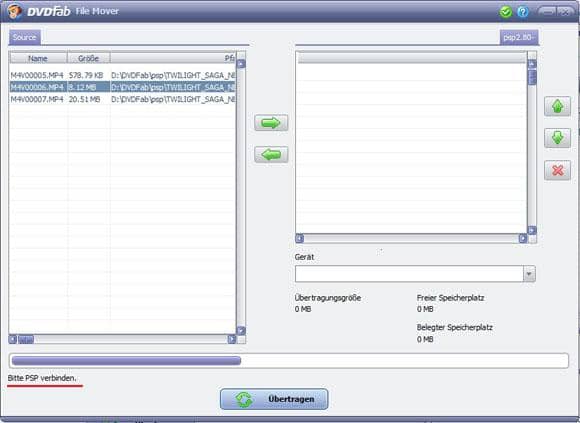Select the Source tab
Viewport: 580px width, 423px height.
[x=24, y=37]
